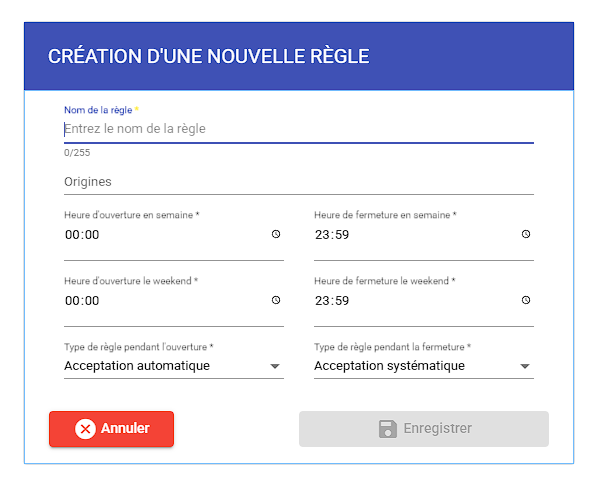This screenshot has height=486, width=596.
Task: Click the 'Création d'une nouvelle règle' header
Action: click(209, 56)
